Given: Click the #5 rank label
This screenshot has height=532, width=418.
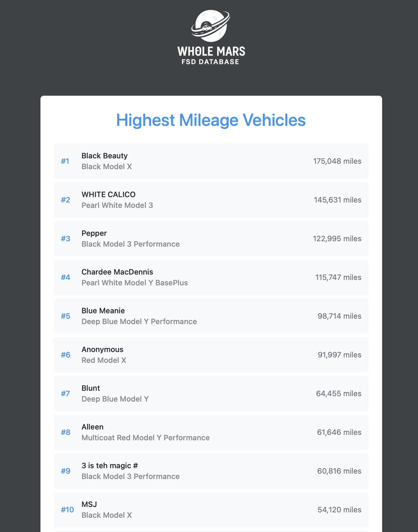Looking at the screenshot, I should pyautogui.click(x=66, y=316).
